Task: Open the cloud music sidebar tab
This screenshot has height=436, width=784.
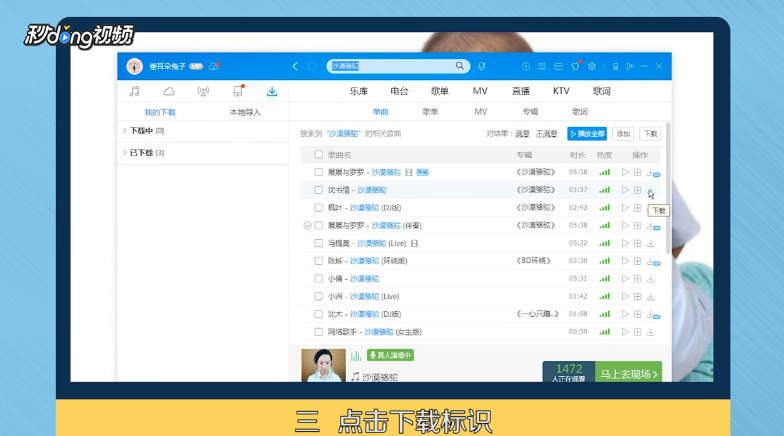Action: (x=169, y=91)
